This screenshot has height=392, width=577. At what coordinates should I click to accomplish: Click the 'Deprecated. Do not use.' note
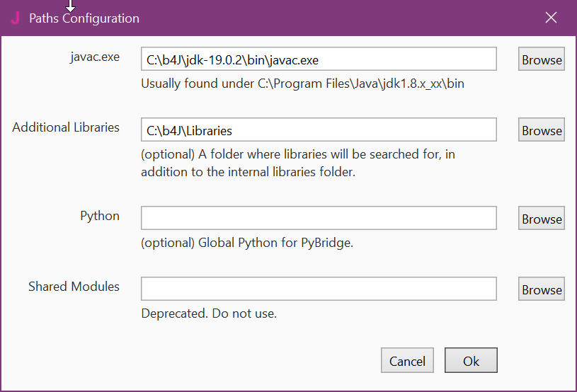[209, 313]
